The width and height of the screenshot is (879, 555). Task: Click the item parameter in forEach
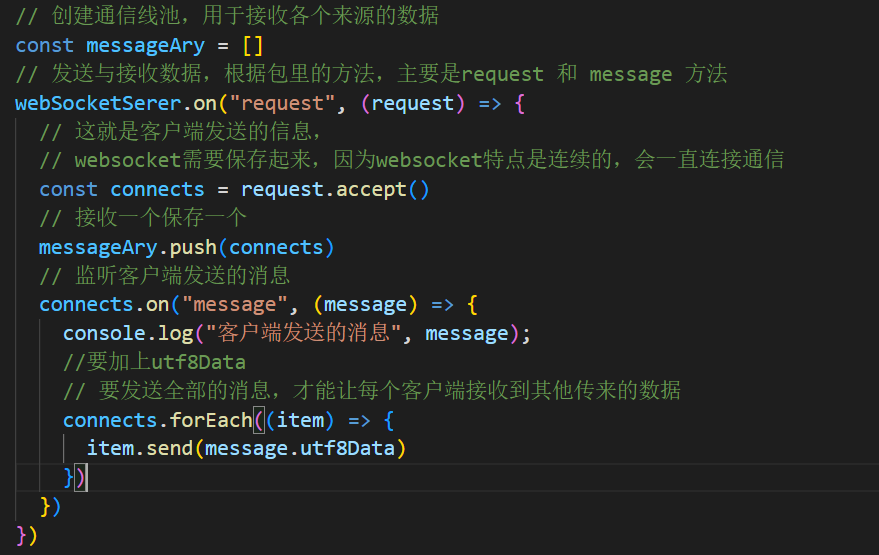click(x=300, y=420)
